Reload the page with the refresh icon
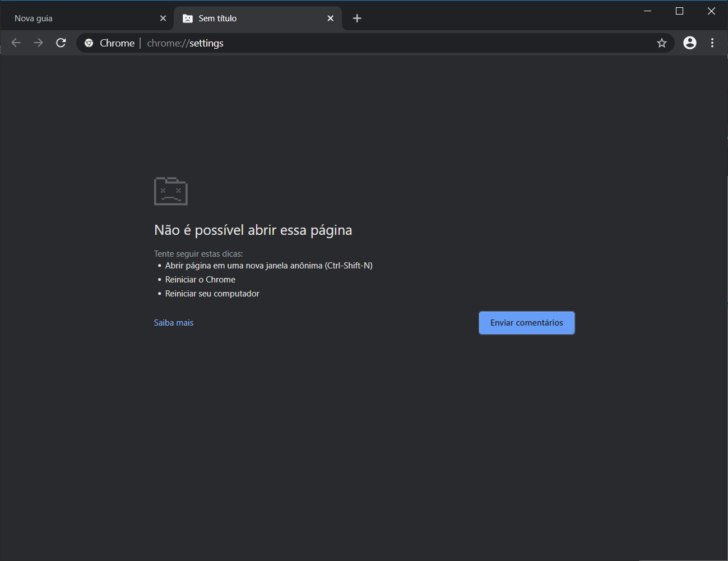Viewport: 728px width, 561px height. pos(61,43)
